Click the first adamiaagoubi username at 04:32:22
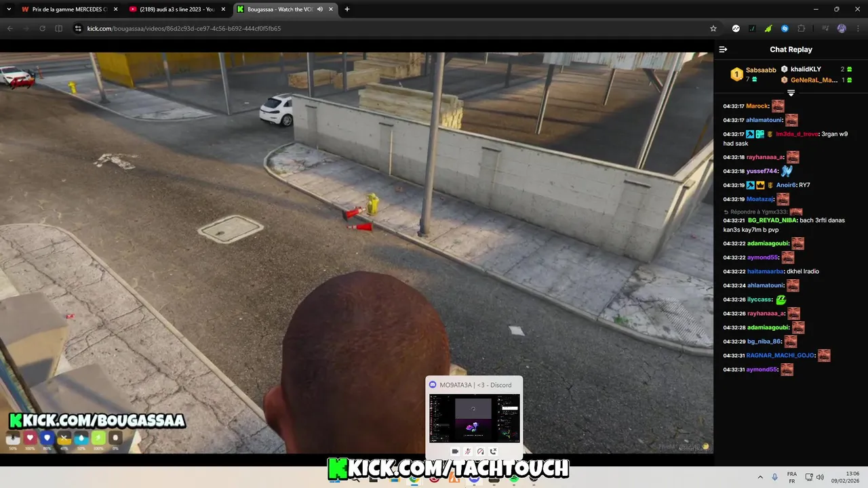Viewport: 868px width, 488px height. tap(768, 243)
